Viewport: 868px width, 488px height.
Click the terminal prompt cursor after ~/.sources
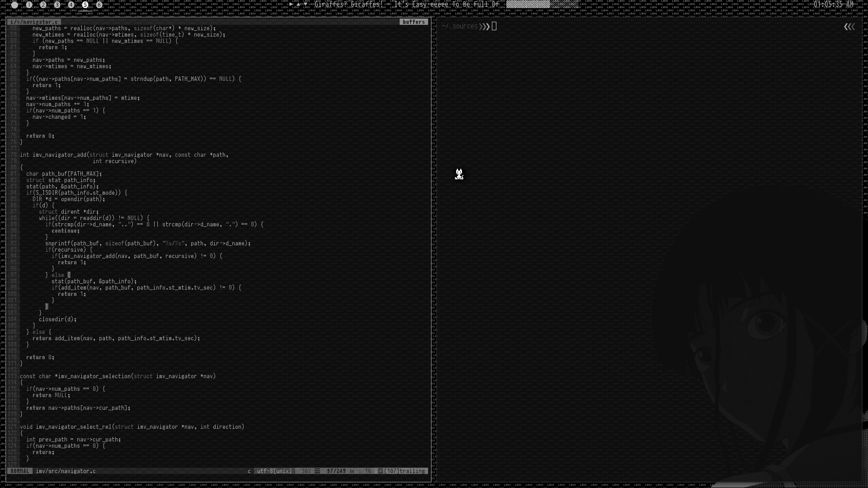(x=494, y=26)
